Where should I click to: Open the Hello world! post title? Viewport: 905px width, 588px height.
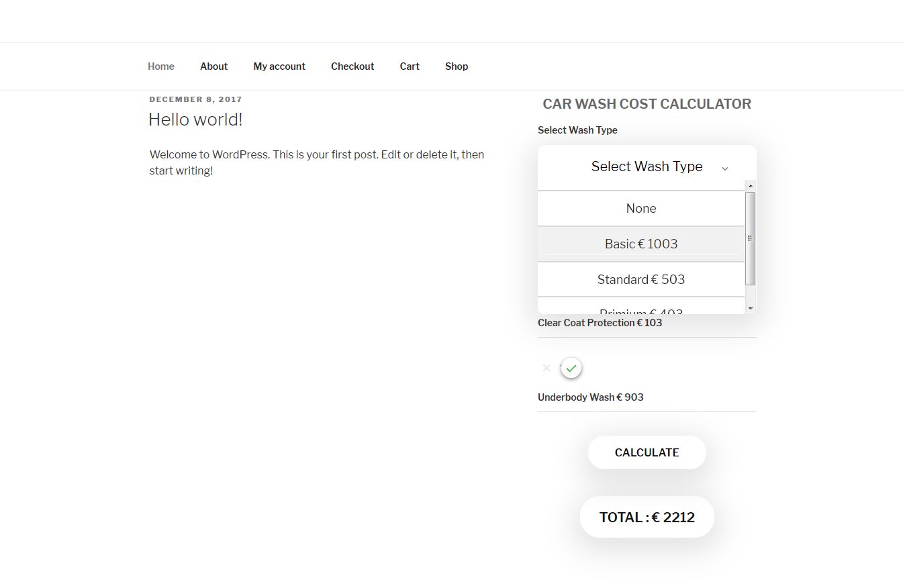click(x=195, y=119)
